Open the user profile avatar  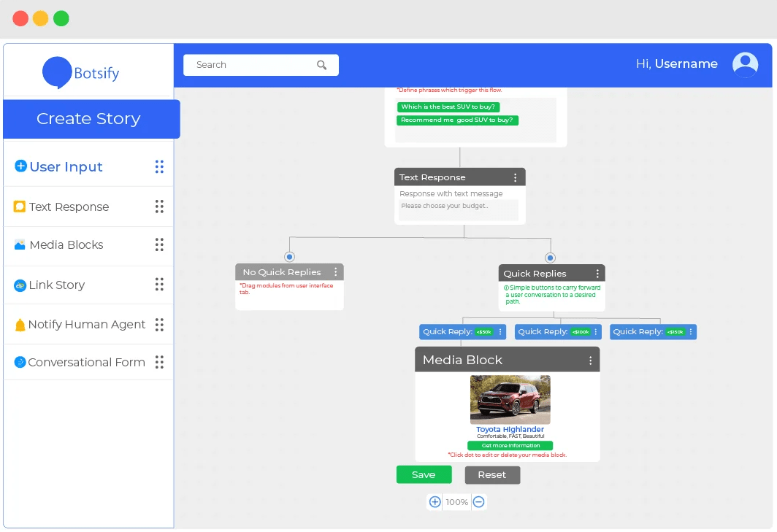pos(745,64)
